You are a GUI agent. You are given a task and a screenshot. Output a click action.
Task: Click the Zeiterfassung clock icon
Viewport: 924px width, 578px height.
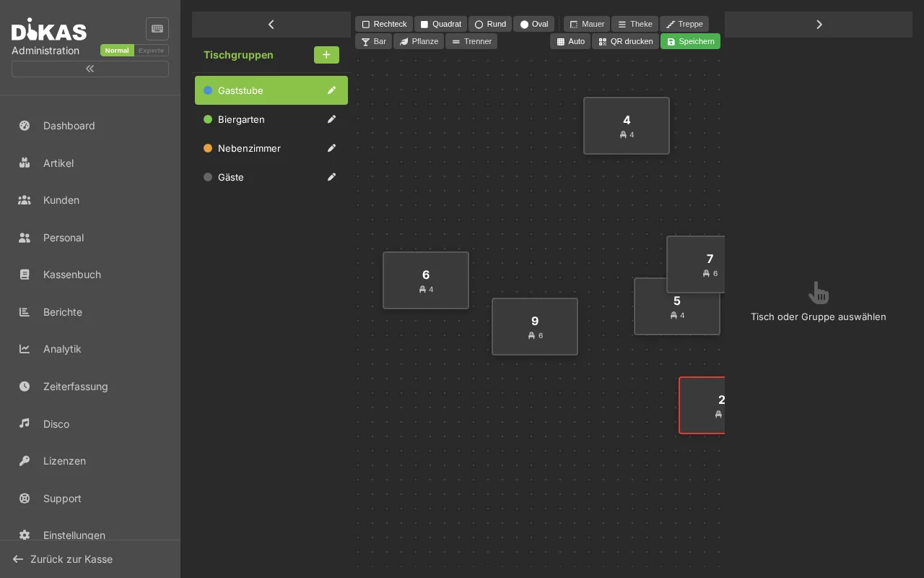25,387
